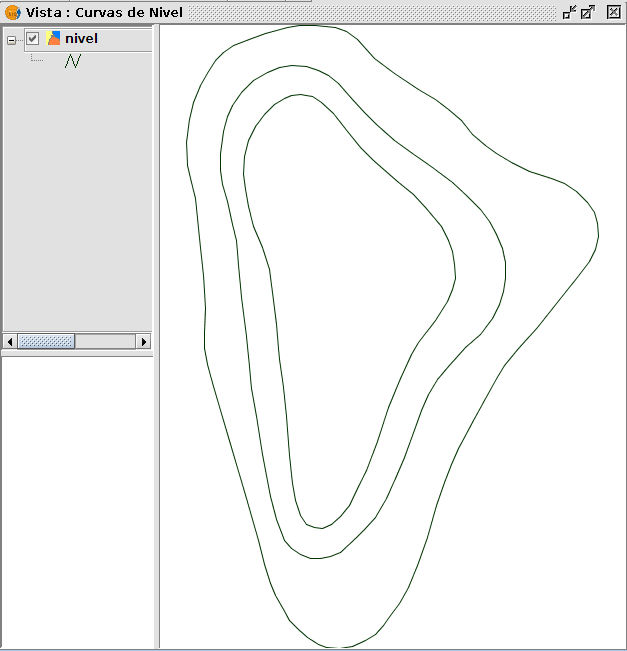Image resolution: width=627 pixels, height=651 pixels.
Task: Click the nivel layer type icon
Action: point(53,38)
